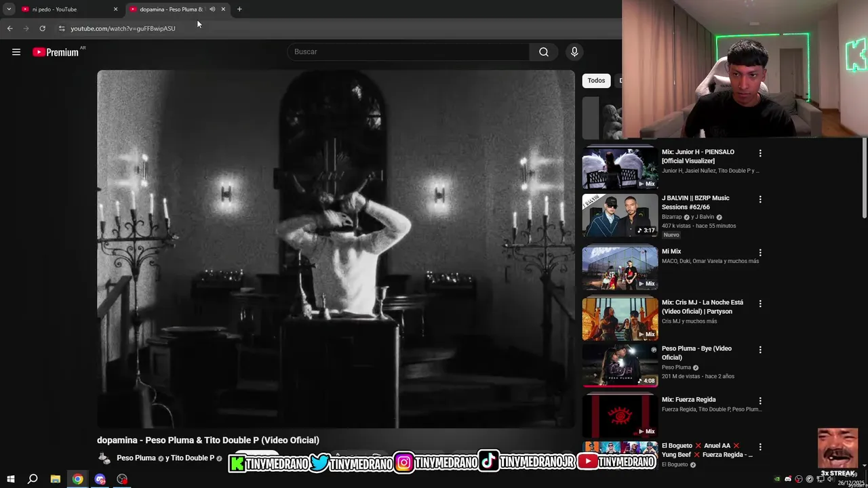Open the Discord taskbar icon
The image size is (868, 488).
pyautogui.click(x=100, y=479)
